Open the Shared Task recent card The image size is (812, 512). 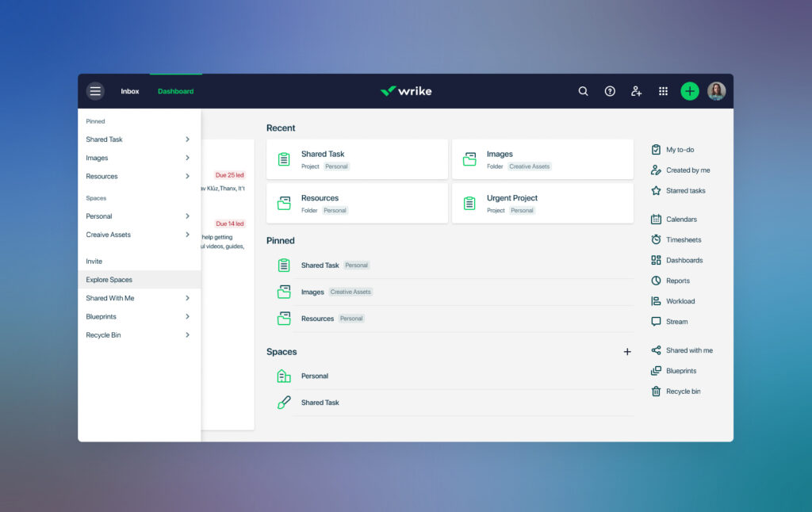tap(358, 159)
